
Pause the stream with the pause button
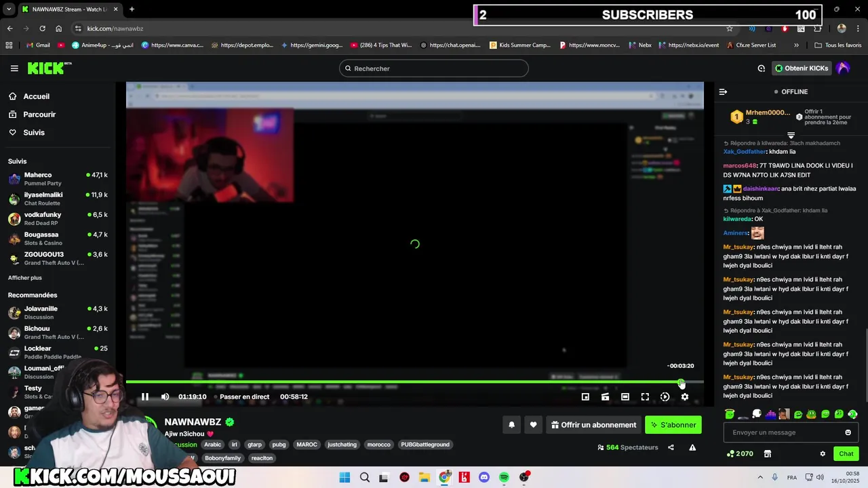(144, 397)
